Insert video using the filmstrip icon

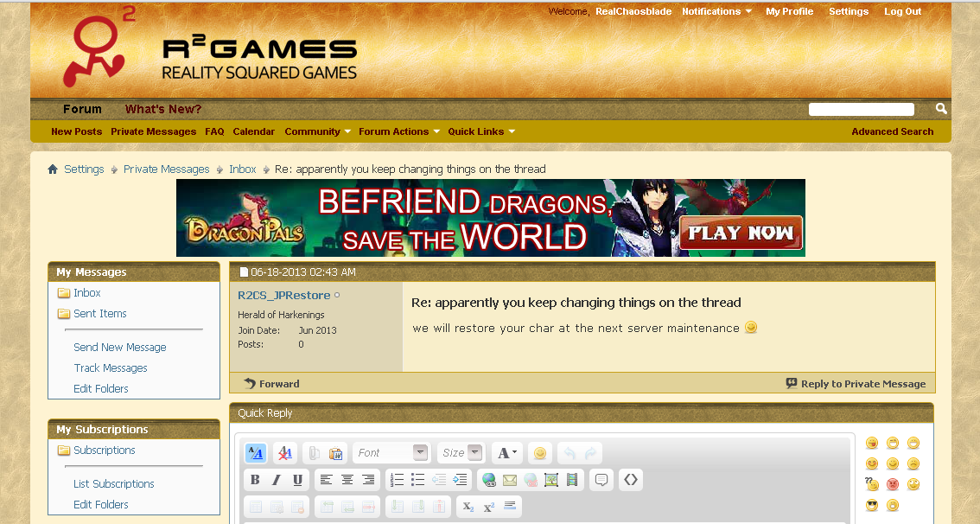572,480
